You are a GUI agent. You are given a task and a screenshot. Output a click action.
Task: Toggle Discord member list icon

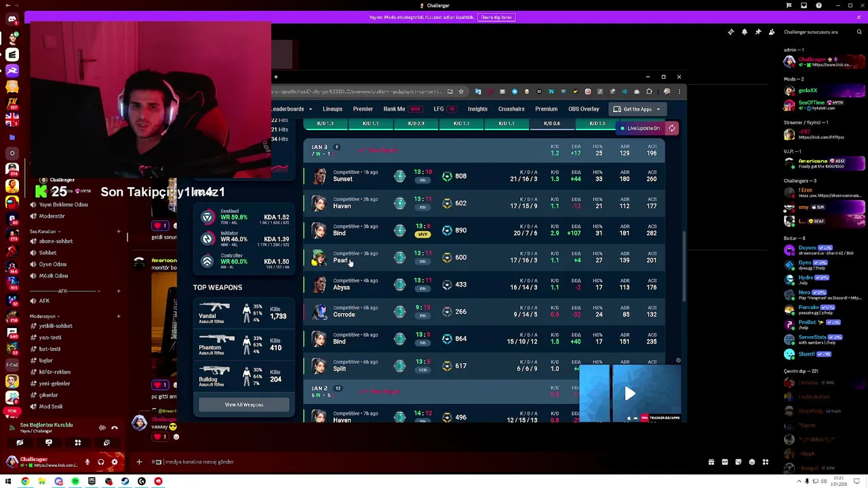click(771, 32)
